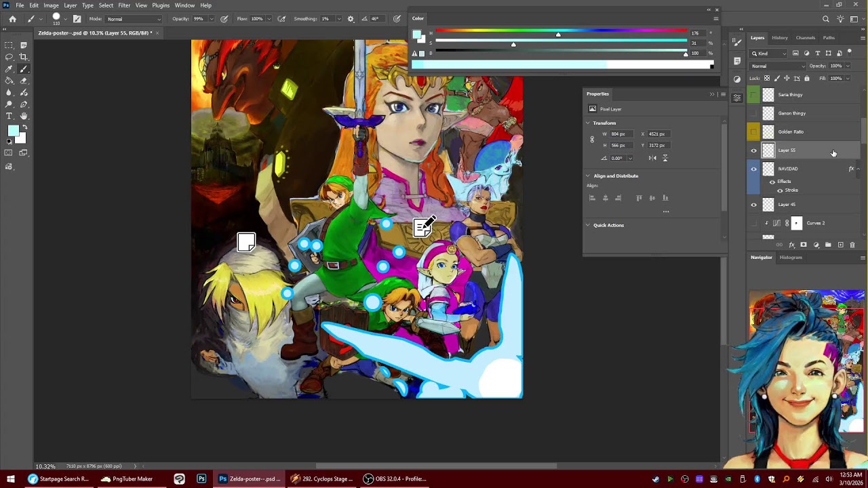The height and width of the screenshot is (488, 868).
Task: Lock transparent pixels icon
Action: (x=767, y=79)
